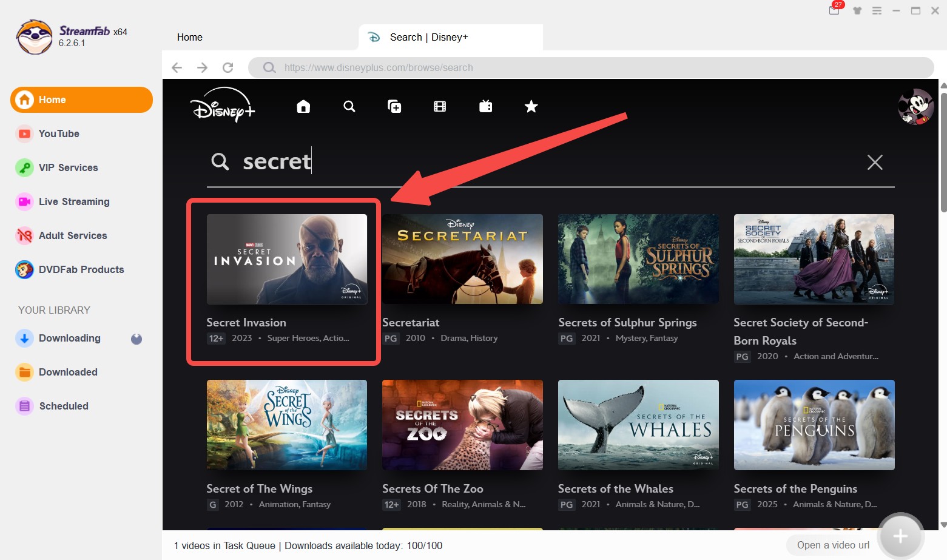
Task: Open the YouTube downloader section
Action: pos(59,133)
